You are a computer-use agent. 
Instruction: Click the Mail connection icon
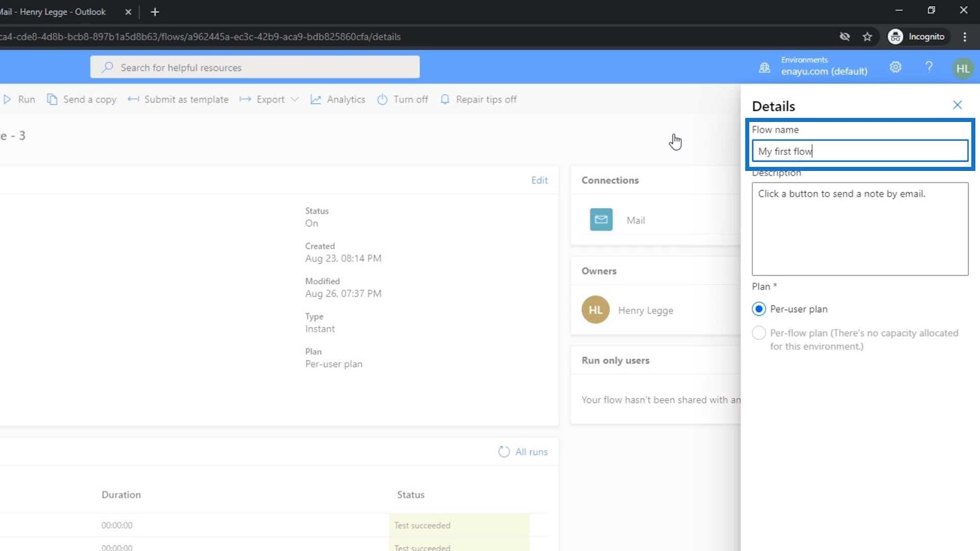coord(601,219)
